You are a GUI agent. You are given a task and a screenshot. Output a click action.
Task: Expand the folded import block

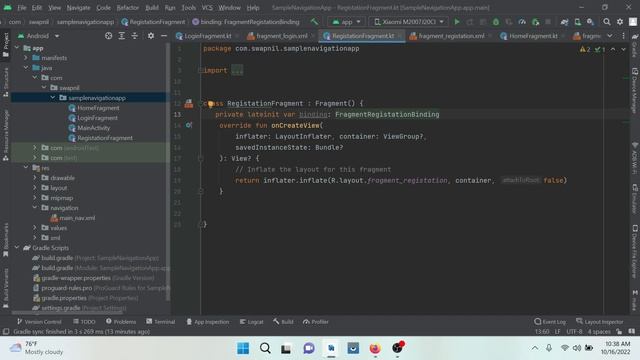pyautogui.click(x=200, y=70)
